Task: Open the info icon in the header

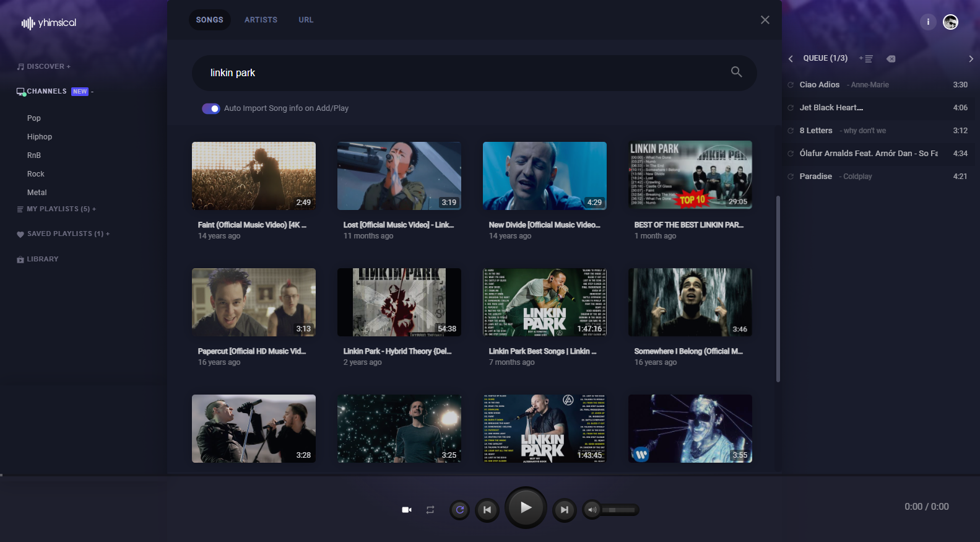Action: coord(927,22)
